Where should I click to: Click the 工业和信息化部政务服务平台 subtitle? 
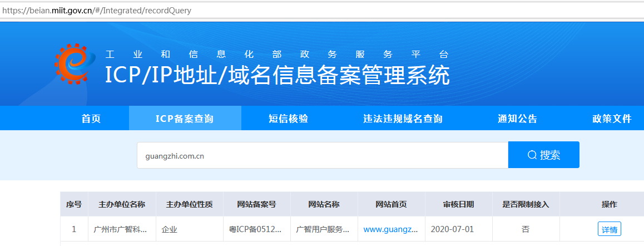coord(277,55)
